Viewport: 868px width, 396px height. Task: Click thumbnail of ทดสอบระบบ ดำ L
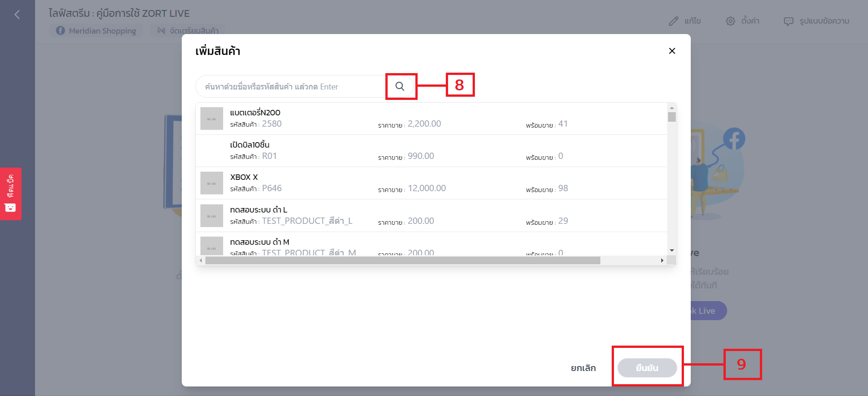click(x=212, y=216)
